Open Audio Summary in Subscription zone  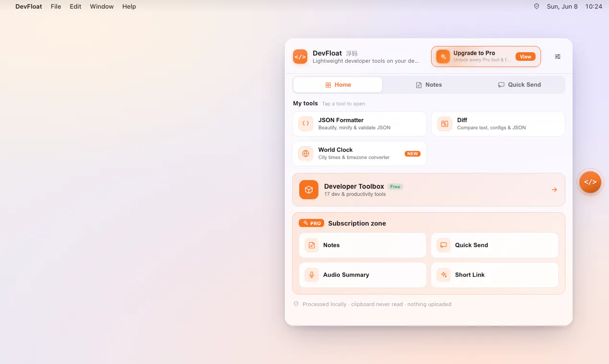click(363, 275)
